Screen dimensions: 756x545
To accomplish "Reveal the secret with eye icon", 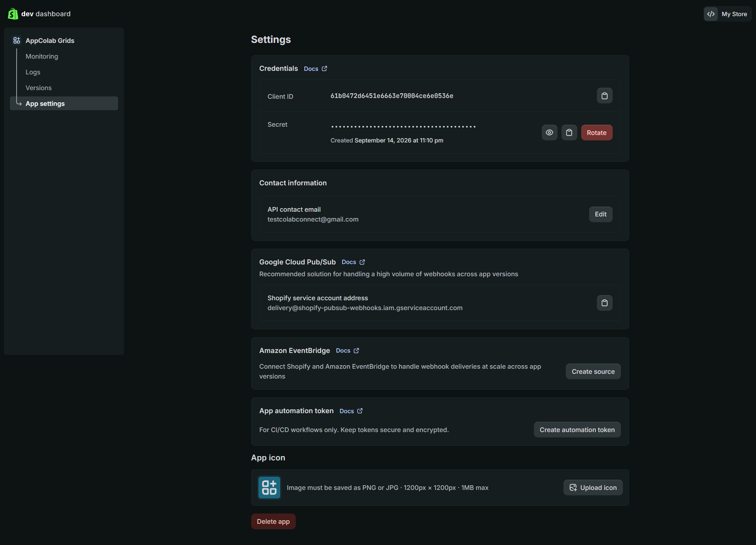I will (x=549, y=133).
